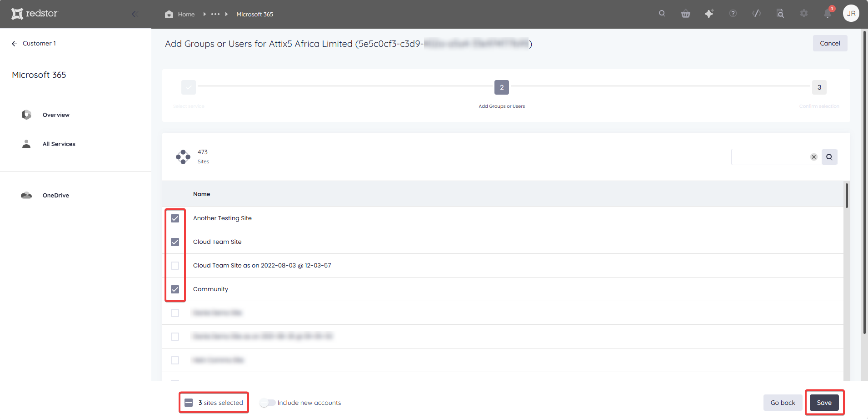Viewport: 868px width, 419px height.
Task: Uncheck the Community site
Action: pos(175,289)
